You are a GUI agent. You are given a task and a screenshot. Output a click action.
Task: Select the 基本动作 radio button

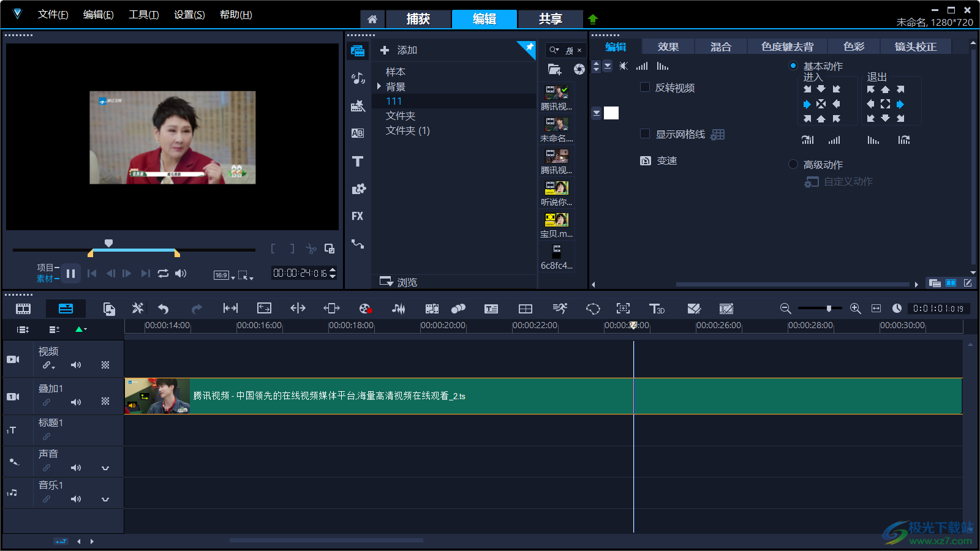[x=793, y=66]
